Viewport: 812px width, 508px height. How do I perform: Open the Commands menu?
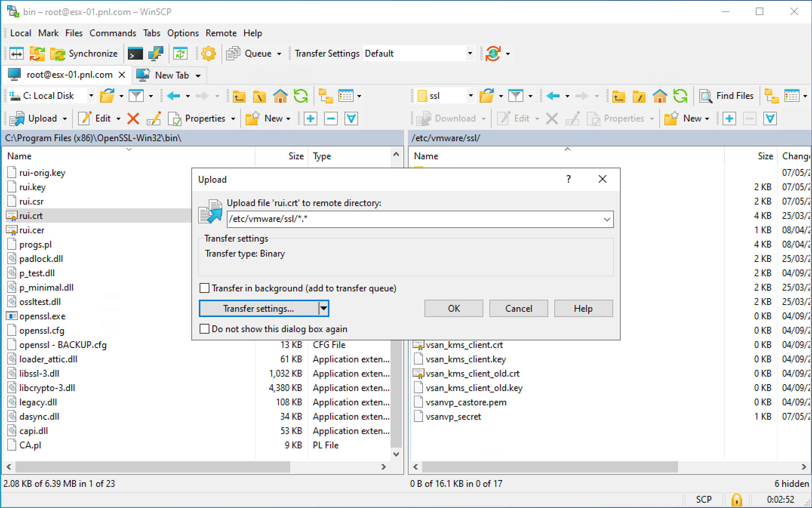click(x=113, y=33)
